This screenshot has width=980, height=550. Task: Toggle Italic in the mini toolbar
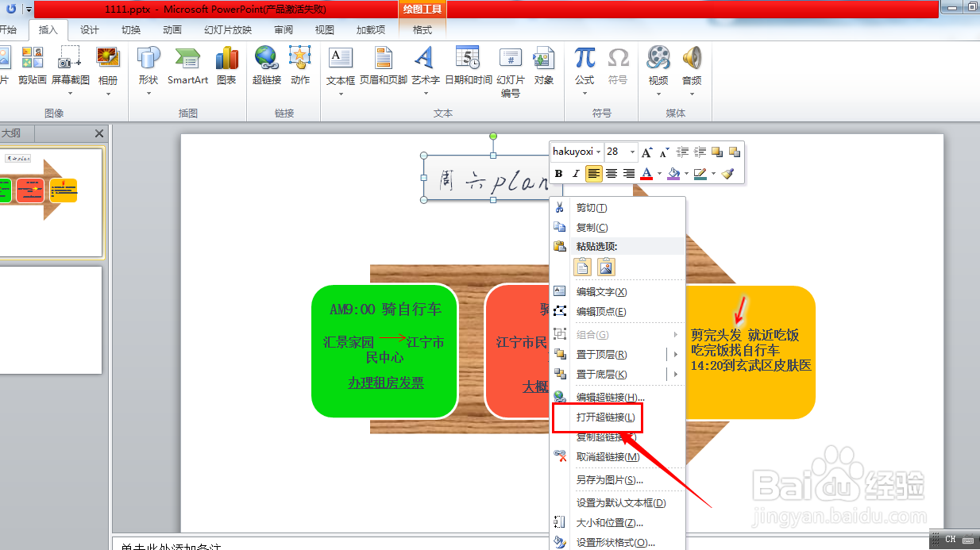[576, 173]
